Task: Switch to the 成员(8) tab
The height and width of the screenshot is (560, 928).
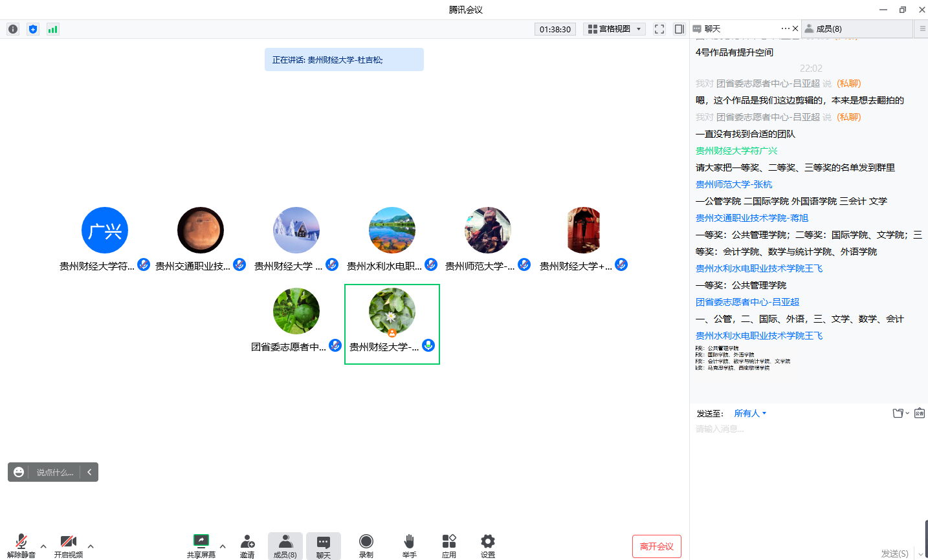Action: 828,29
